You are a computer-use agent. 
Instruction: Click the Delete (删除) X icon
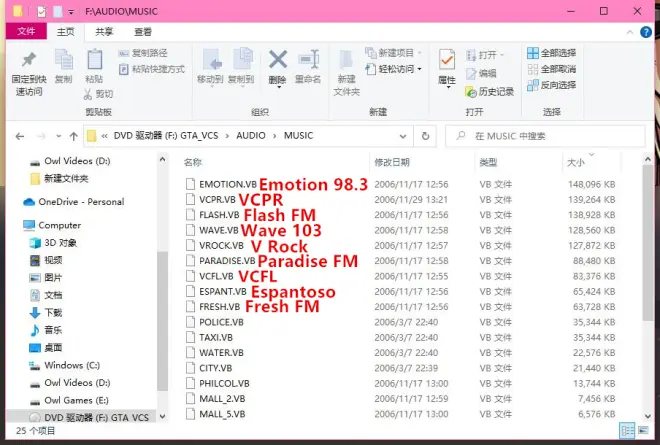coord(278,59)
